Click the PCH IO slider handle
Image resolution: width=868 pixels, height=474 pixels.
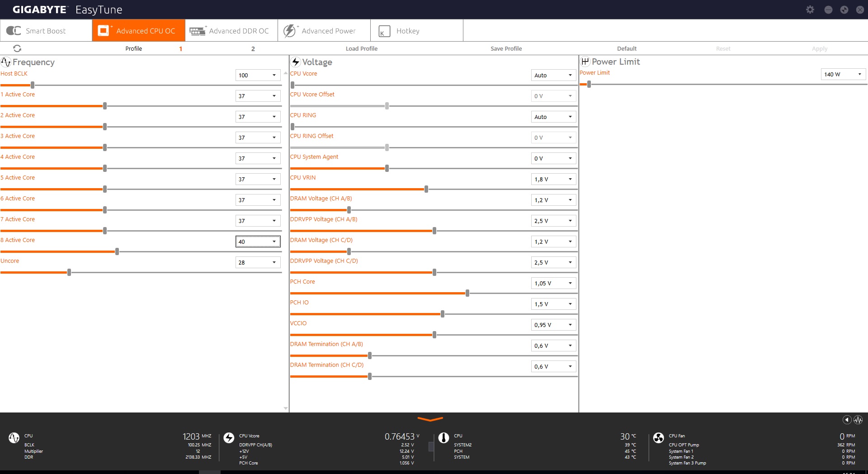(443, 314)
